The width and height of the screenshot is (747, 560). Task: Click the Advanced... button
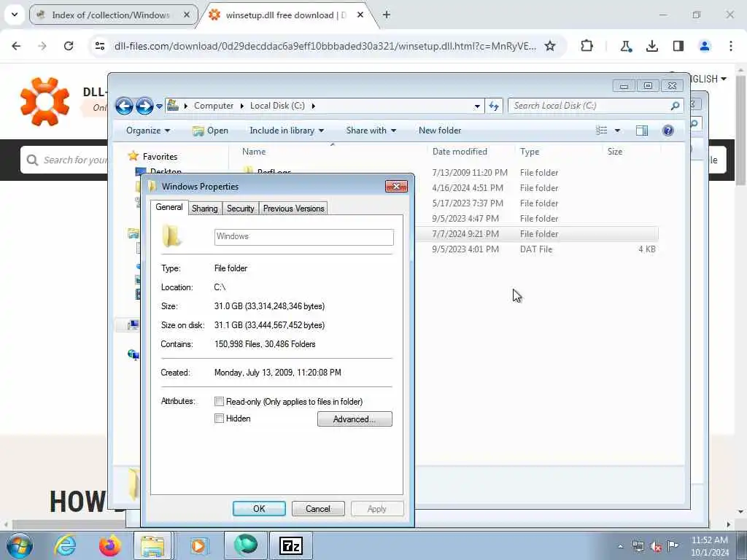(355, 419)
